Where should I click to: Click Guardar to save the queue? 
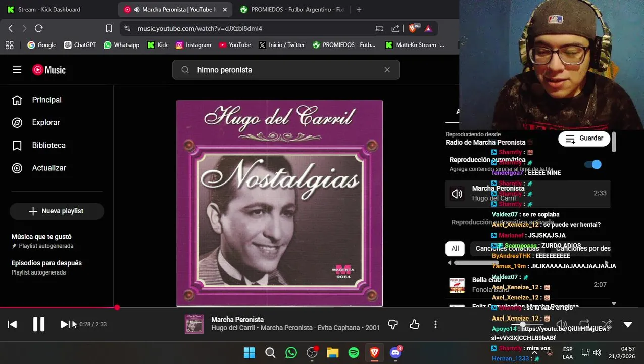click(x=584, y=139)
